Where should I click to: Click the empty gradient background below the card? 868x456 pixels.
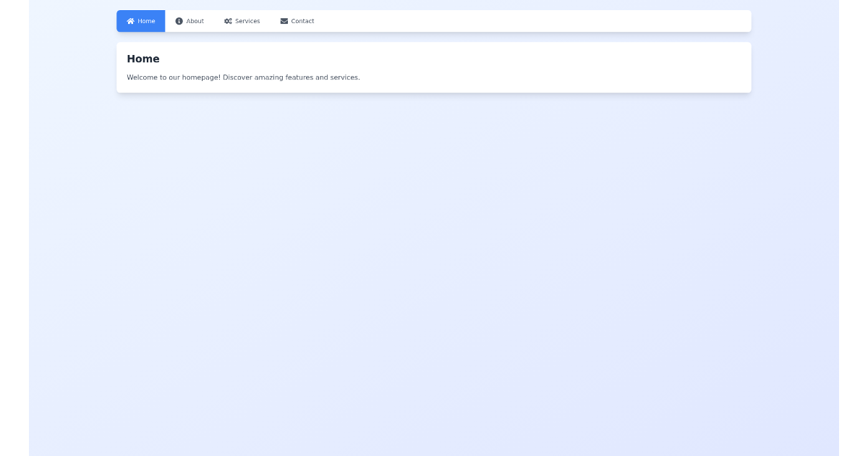(x=434, y=275)
